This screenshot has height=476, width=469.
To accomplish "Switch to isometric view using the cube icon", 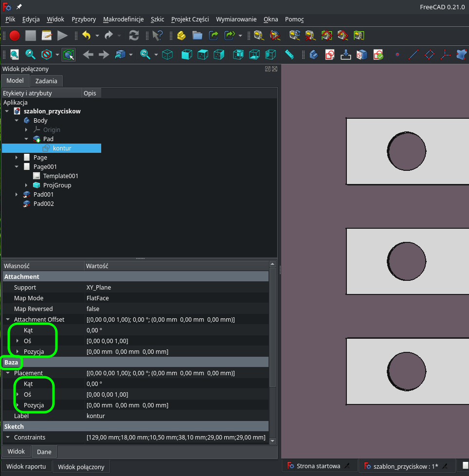I will click(167, 55).
